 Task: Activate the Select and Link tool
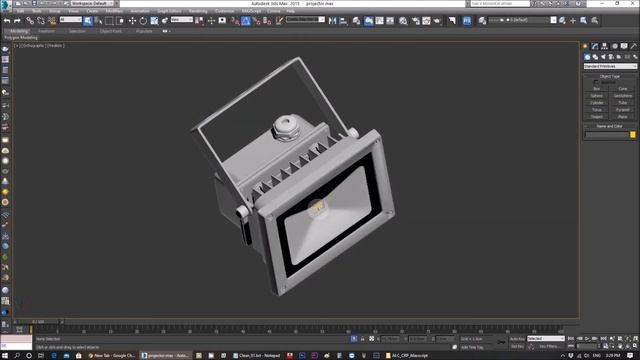(30, 20)
